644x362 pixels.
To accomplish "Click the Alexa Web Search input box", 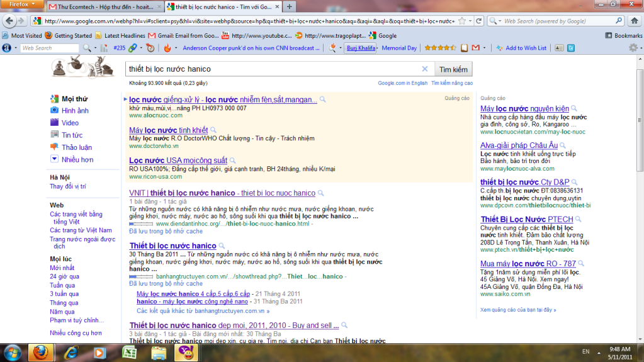I will click(x=49, y=48).
